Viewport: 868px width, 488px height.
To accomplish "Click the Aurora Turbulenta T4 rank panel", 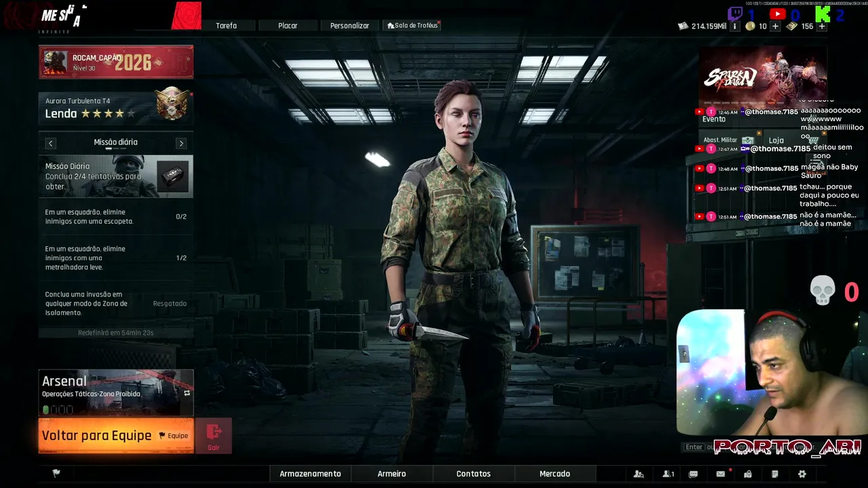I will [116, 108].
